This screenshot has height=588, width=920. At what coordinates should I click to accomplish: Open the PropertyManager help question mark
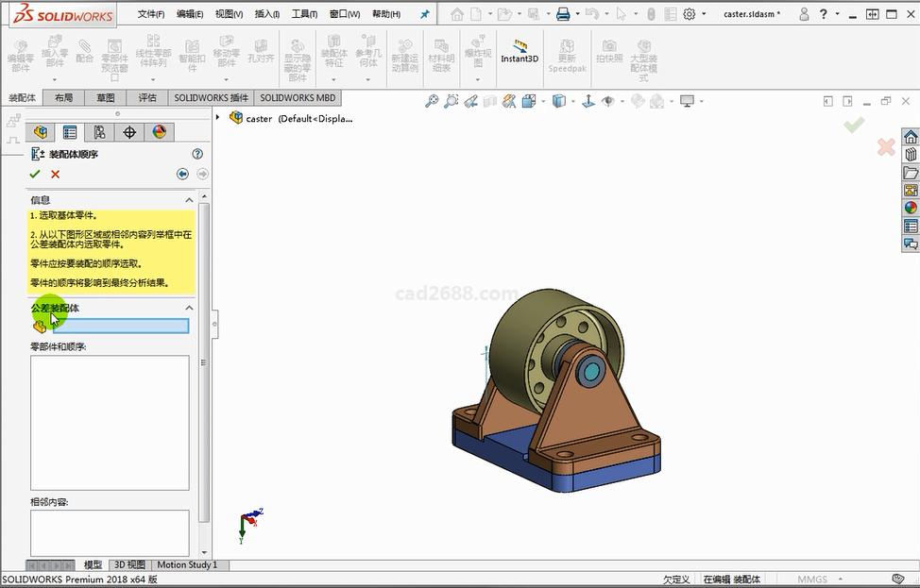(197, 154)
